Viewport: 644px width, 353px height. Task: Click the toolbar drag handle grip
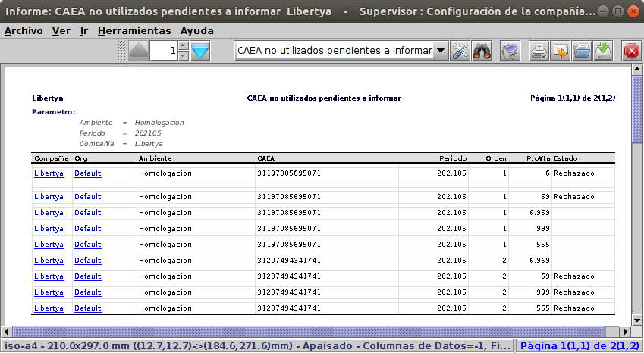[x=121, y=51]
